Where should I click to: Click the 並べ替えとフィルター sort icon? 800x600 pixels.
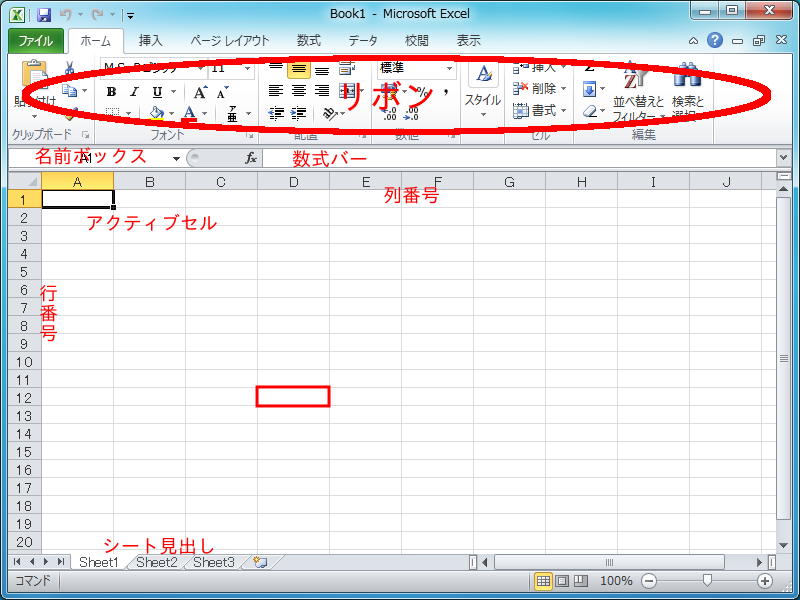pos(637,88)
